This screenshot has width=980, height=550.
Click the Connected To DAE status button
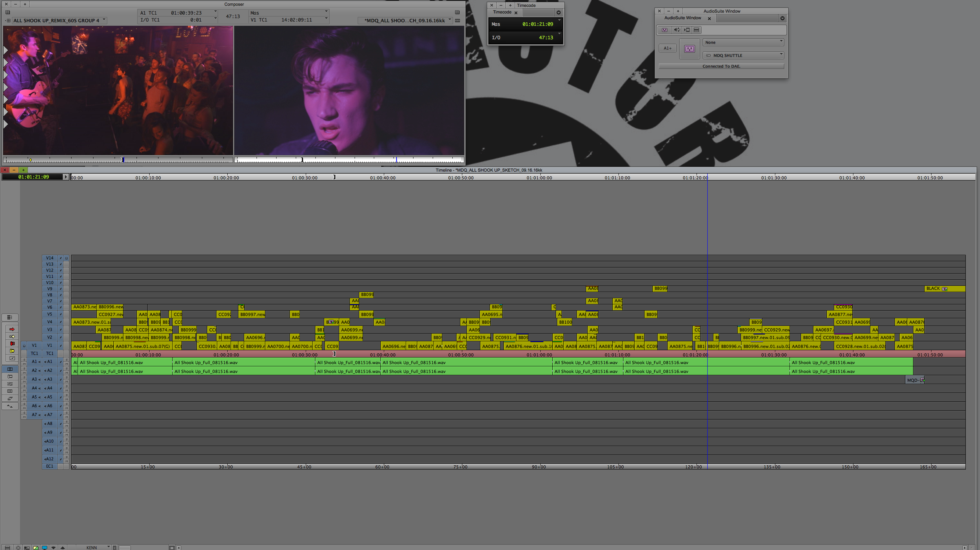(721, 66)
